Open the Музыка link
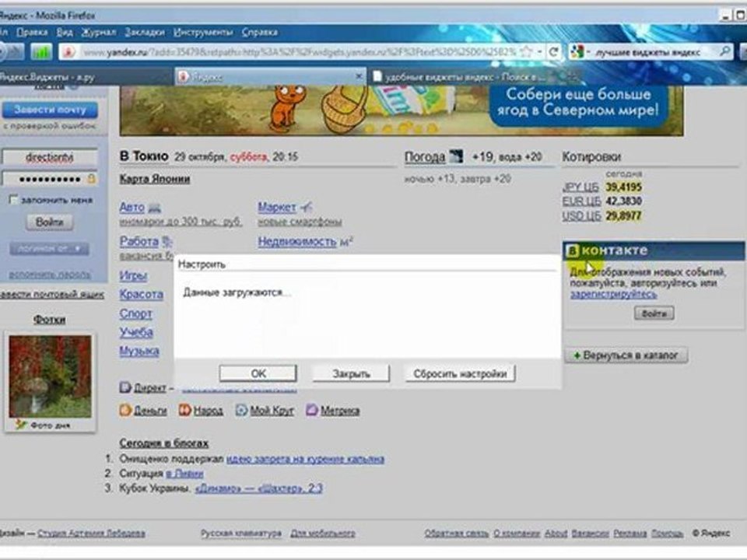Screen dimensions: 747x560 139,351
